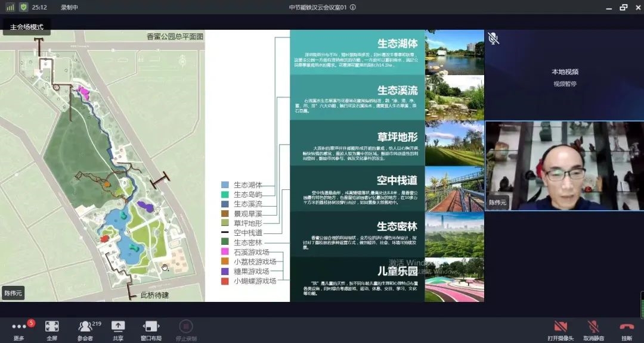The image size is (644, 343).
Task: Click the 录制中 recording status label
Action: click(69, 7)
